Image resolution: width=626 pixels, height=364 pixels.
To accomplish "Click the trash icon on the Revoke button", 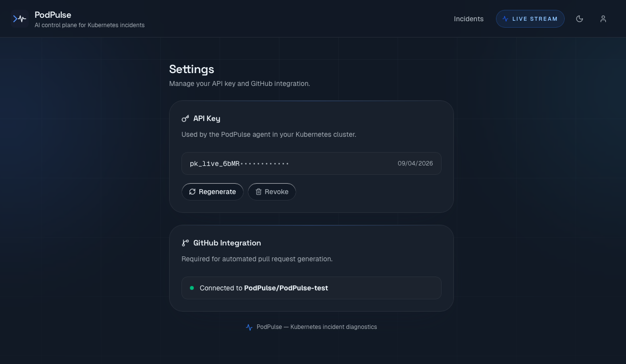I will [x=259, y=192].
